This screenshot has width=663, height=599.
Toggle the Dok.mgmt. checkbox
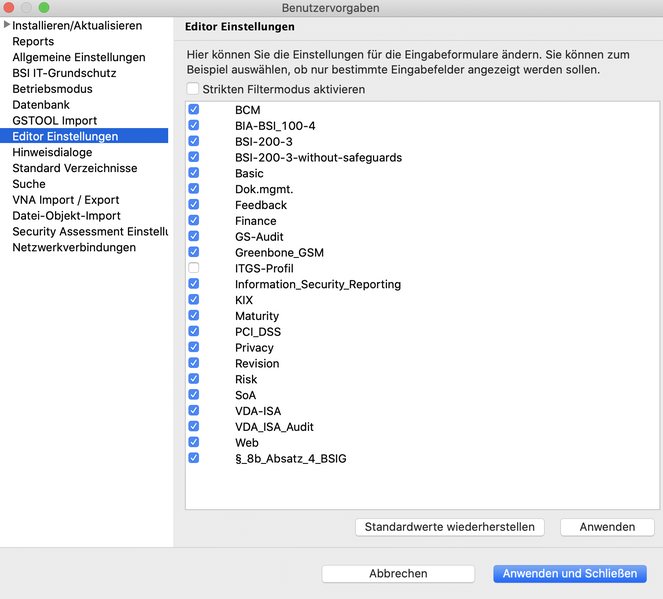coord(194,189)
